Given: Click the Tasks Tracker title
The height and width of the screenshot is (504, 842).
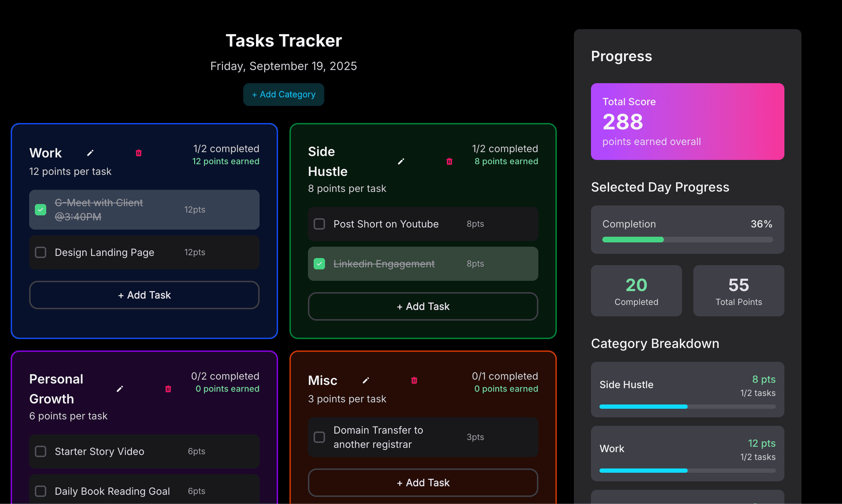Looking at the screenshot, I should pyautogui.click(x=284, y=41).
